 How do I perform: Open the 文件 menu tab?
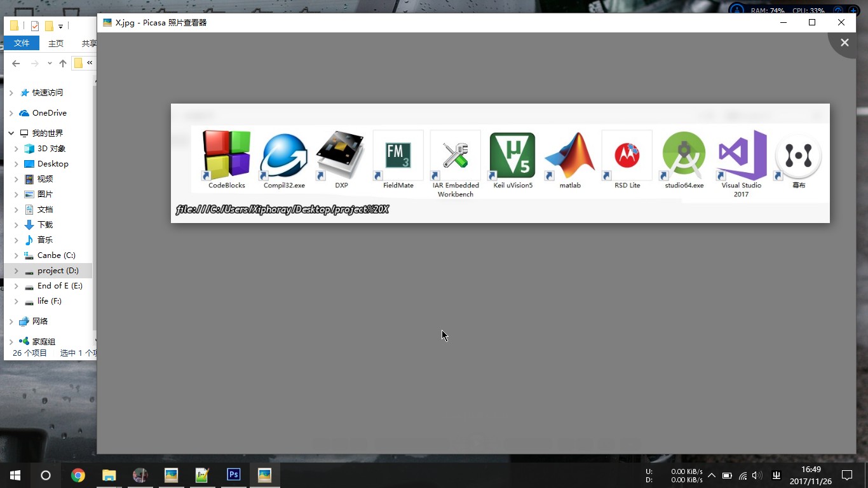(22, 43)
